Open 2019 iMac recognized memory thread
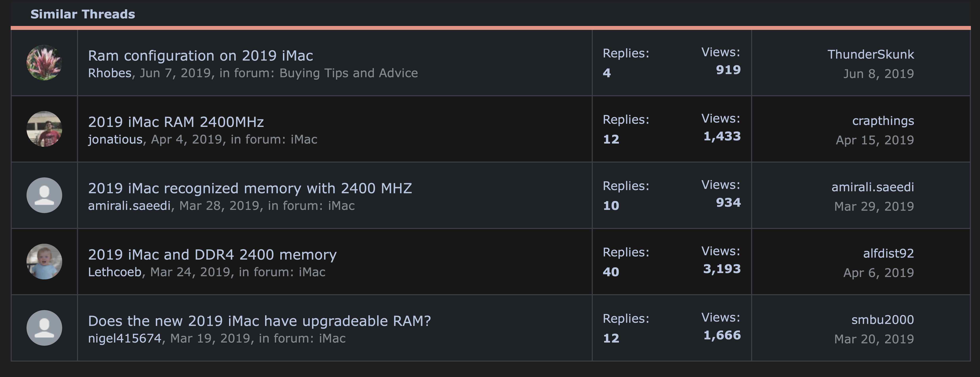 click(250, 188)
